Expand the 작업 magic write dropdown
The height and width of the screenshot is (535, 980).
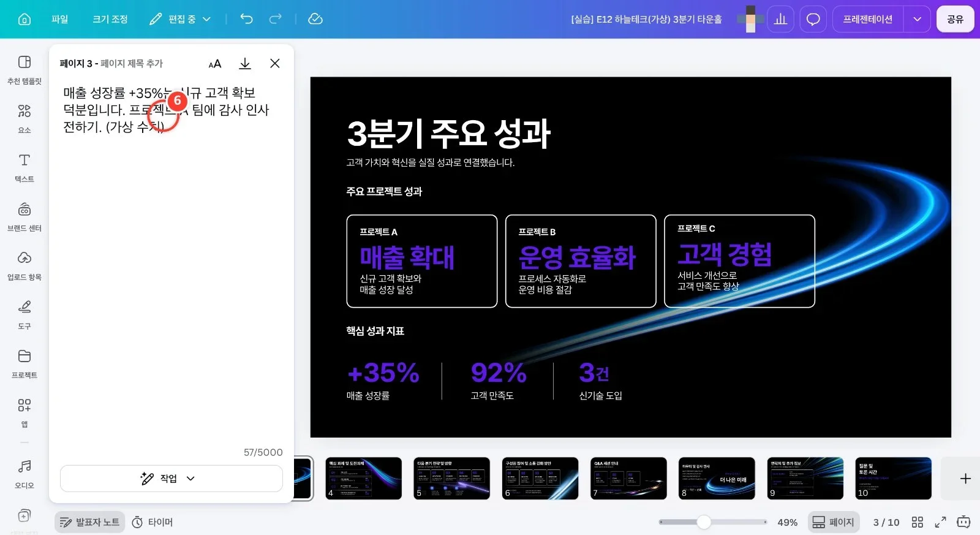pos(171,479)
